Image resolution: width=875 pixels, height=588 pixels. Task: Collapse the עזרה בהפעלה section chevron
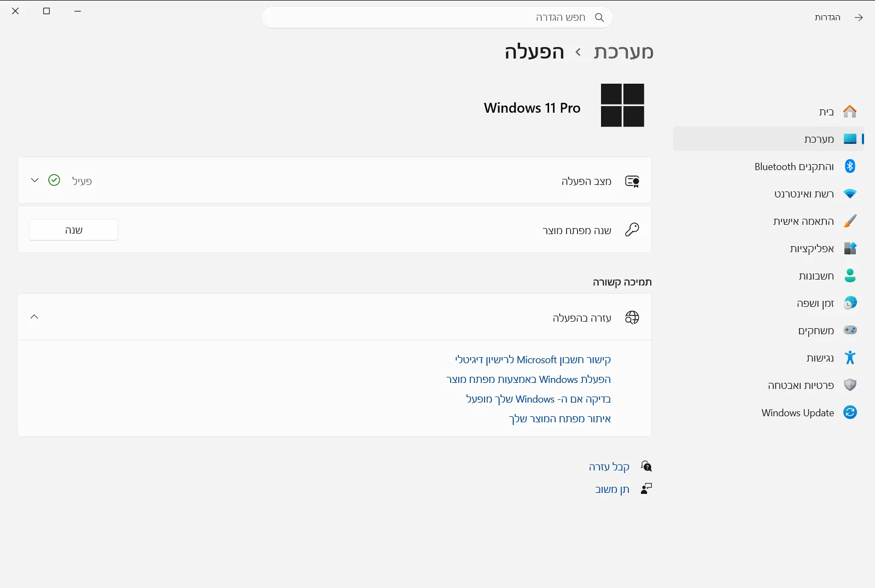[x=34, y=317]
